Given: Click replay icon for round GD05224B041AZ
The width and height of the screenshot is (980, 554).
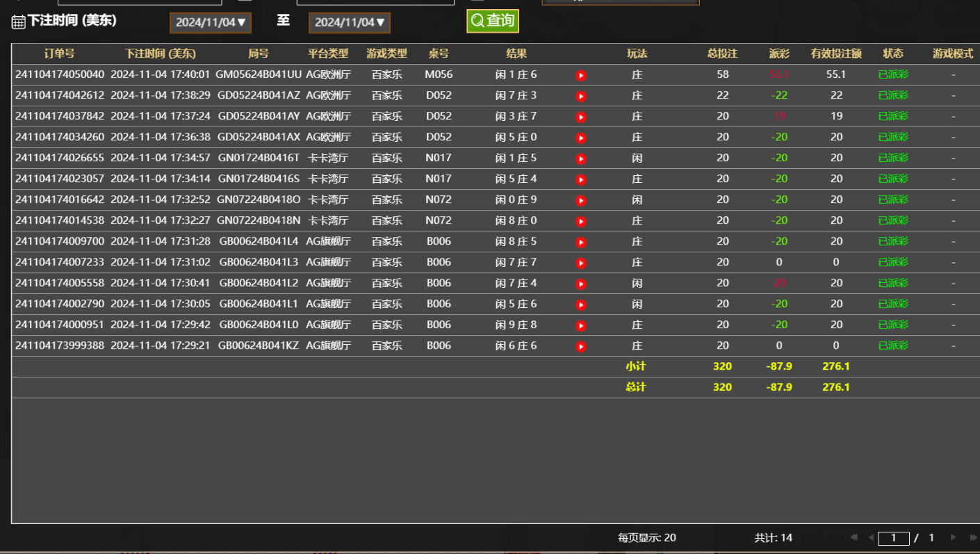Looking at the screenshot, I should [x=581, y=96].
